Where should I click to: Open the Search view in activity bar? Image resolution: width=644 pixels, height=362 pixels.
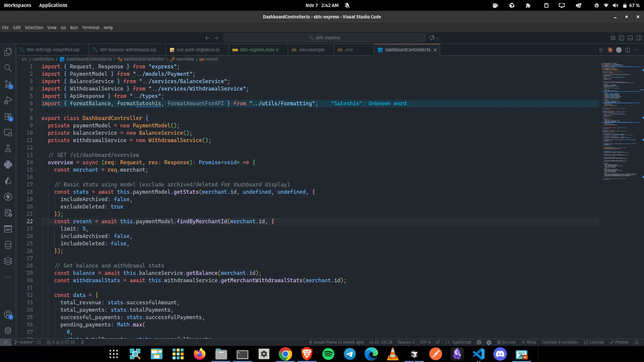pyautogui.click(x=8, y=68)
